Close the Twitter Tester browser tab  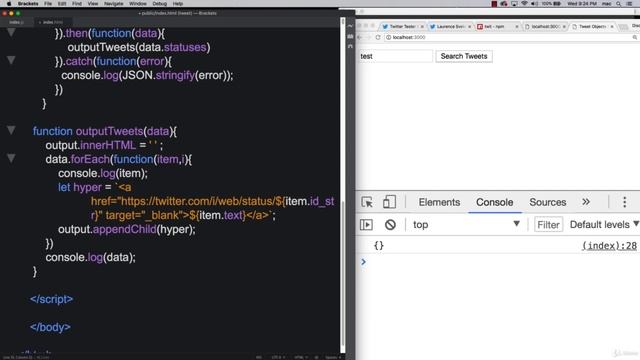(422, 27)
